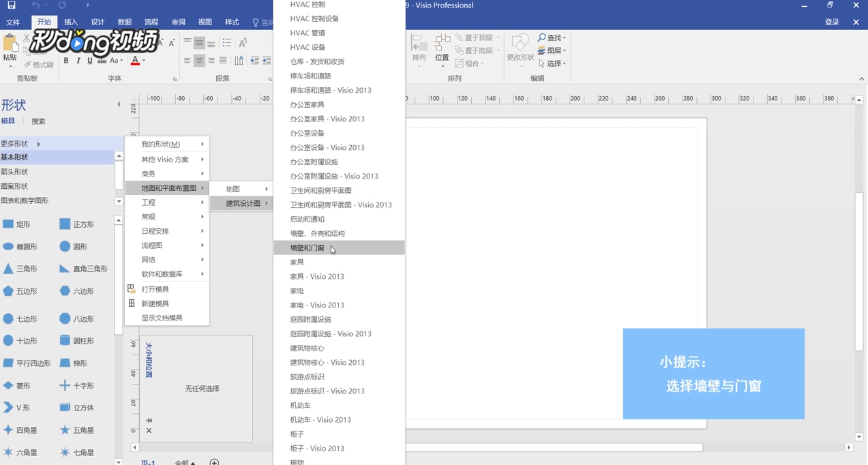Collapse the Shapes pane chevron
This screenshot has height=465, width=868.
click(119, 104)
